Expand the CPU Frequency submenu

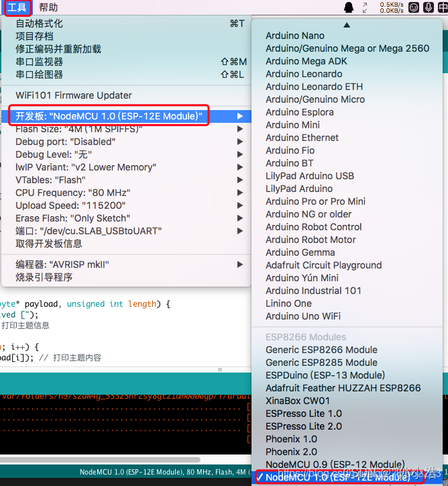[x=126, y=193]
